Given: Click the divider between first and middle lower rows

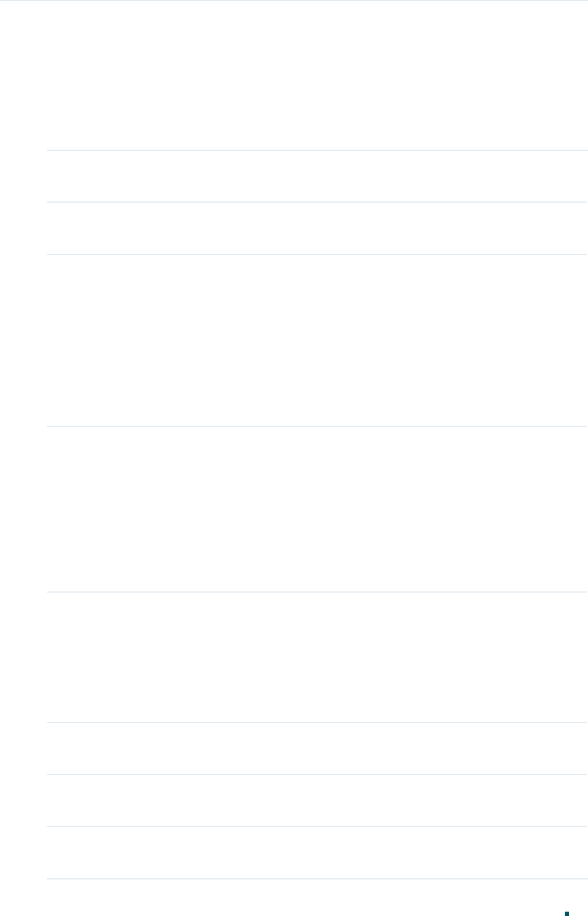Looking at the screenshot, I should tap(317, 775).
